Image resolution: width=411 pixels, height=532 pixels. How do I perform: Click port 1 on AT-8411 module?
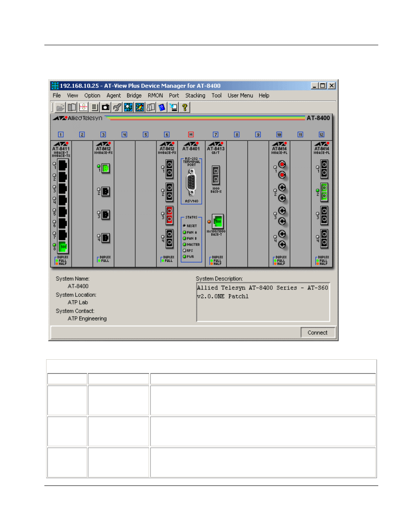62,165
